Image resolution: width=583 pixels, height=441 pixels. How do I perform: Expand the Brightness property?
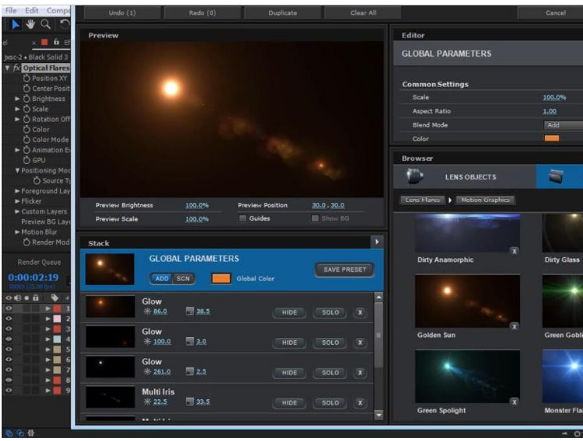click(17, 99)
